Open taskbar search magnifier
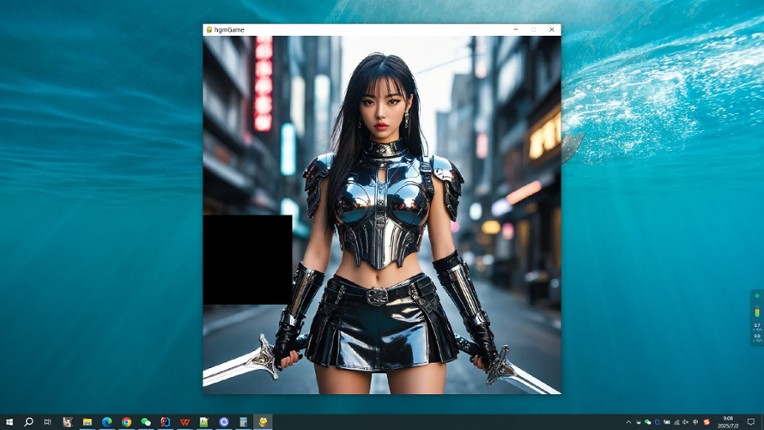This screenshot has height=430, width=764. coord(29,422)
